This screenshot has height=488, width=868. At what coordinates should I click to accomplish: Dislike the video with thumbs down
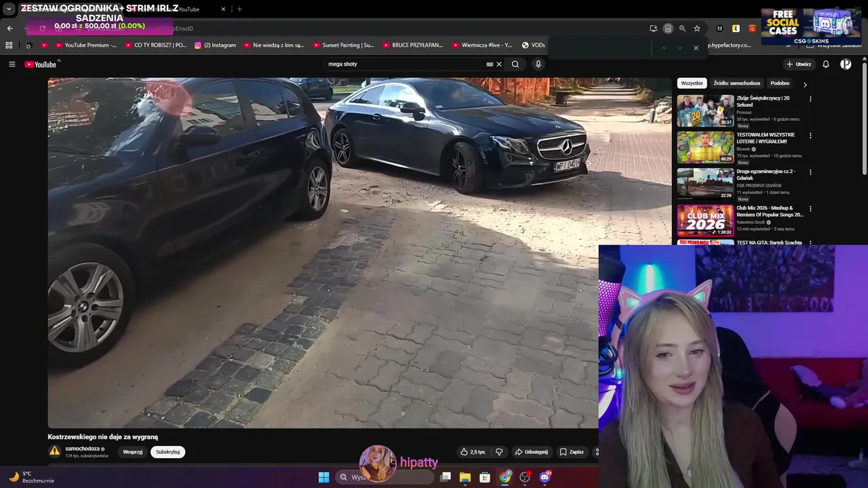tap(499, 452)
